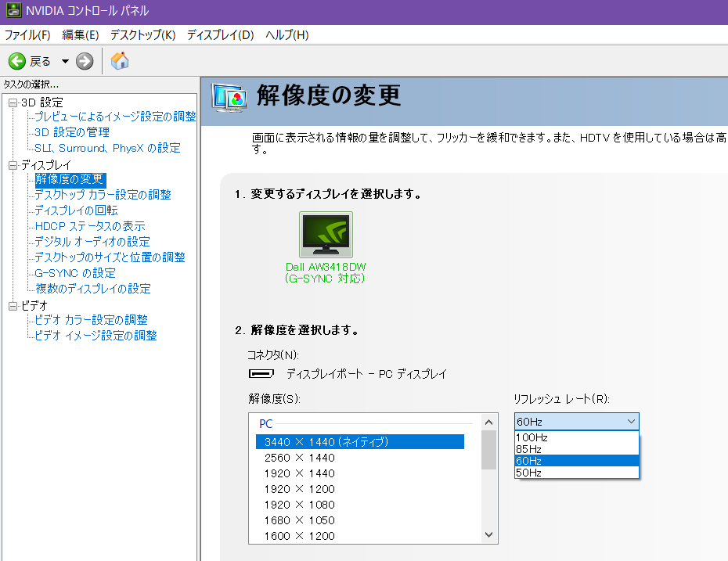The height and width of the screenshot is (561, 728).
Task: Click the grey Forward arrow icon
Action: [85, 61]
